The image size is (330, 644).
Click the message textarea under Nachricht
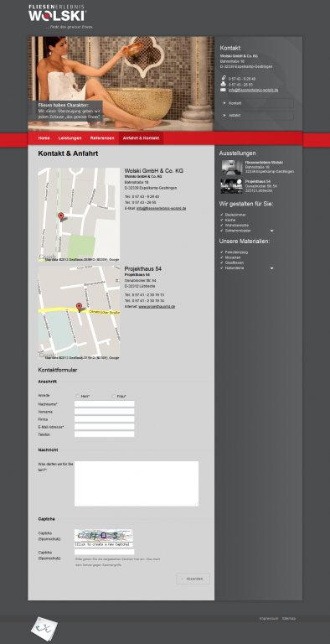pos(137,483)
